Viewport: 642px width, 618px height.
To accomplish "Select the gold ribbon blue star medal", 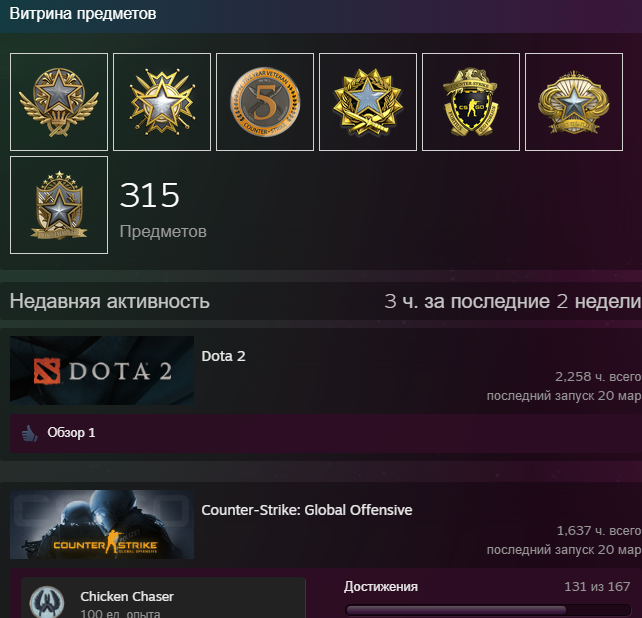I will click(x=574, y=102).
